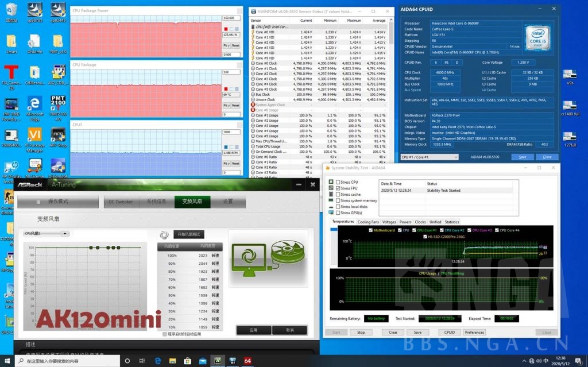Click Save in AIDA64 CPUID window

tap(523, 157)
